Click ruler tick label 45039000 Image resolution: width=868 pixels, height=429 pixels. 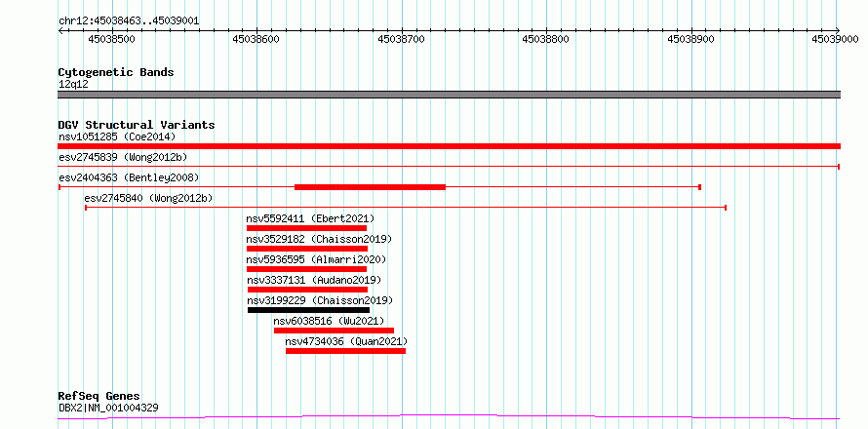836,39
